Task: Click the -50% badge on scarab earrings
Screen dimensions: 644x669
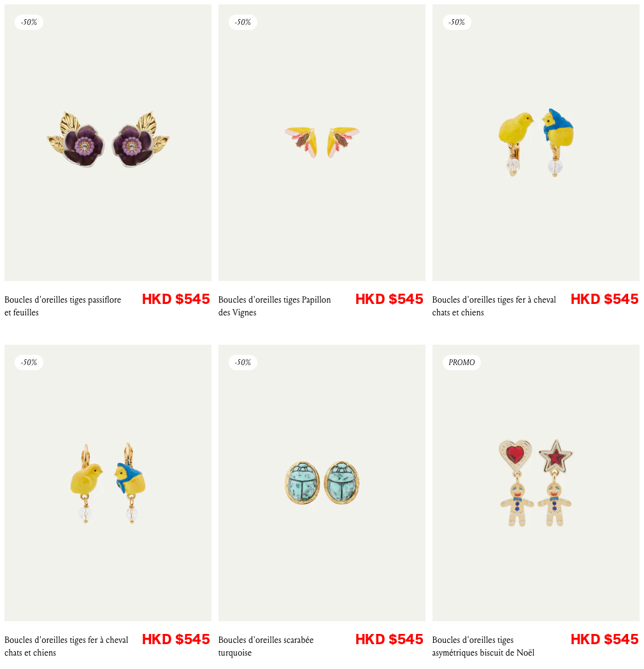Action: [243, 363]
